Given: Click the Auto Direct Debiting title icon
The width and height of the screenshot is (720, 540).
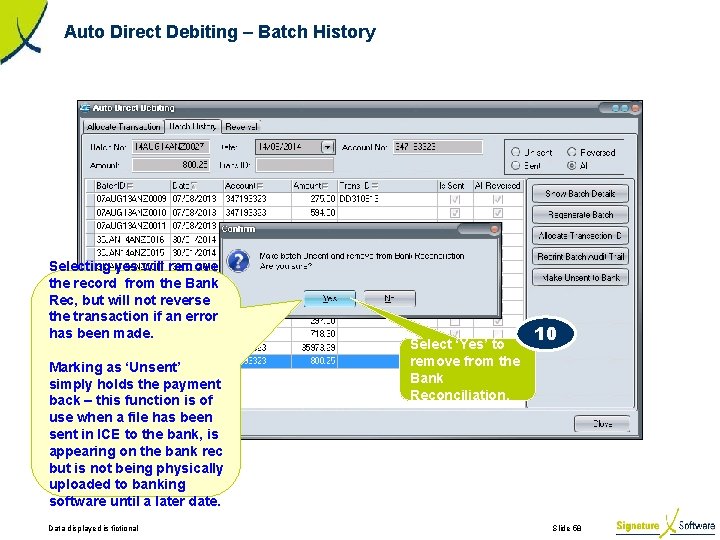Looking at the screenshot, I should click(x=85, y=108).
